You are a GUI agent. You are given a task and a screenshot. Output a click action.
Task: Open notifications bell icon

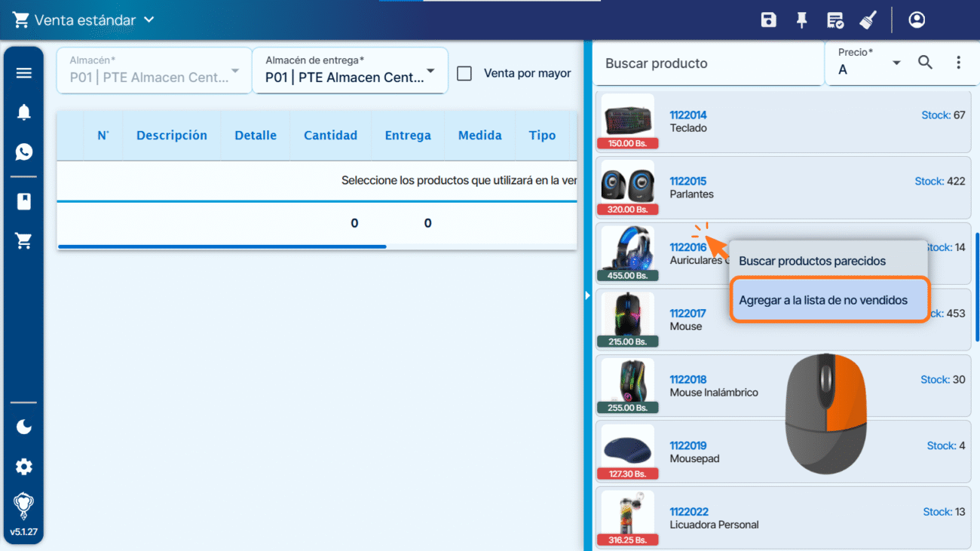coord(24,112)
